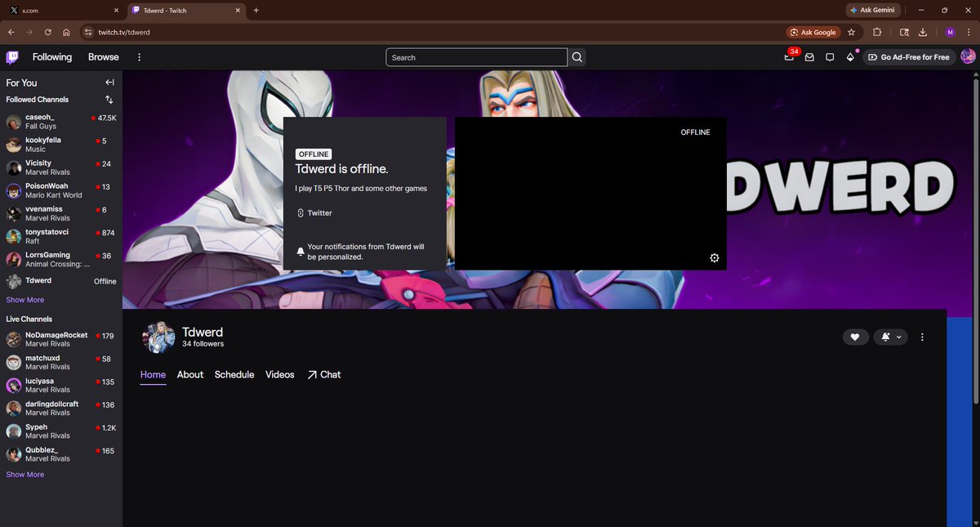The image size is (980, 527).
Task: Open the Chrome media control icon
Action: click(904, 32)
